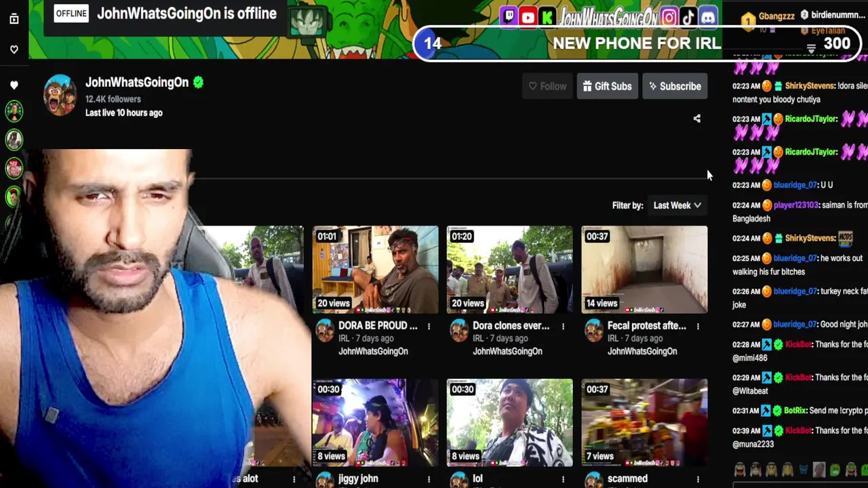The height and width of the screenshot is (488, 868).
Task: Click the Gift Subs button
Action: (x=607, y=86)
